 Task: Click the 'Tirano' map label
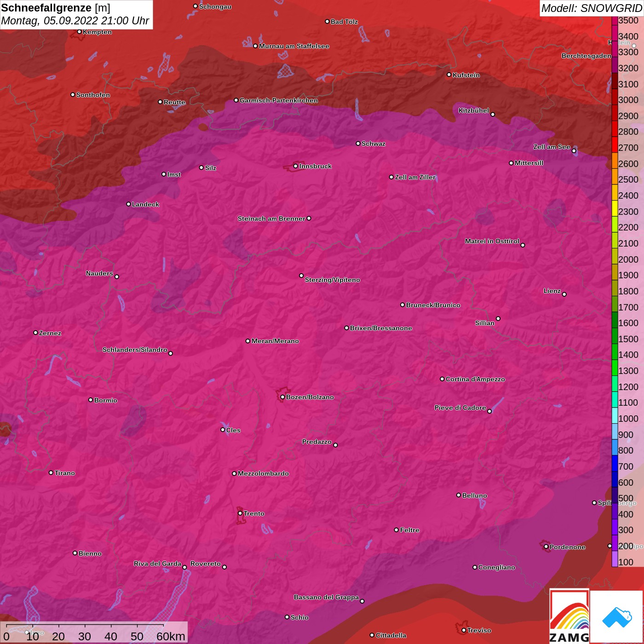64,473
